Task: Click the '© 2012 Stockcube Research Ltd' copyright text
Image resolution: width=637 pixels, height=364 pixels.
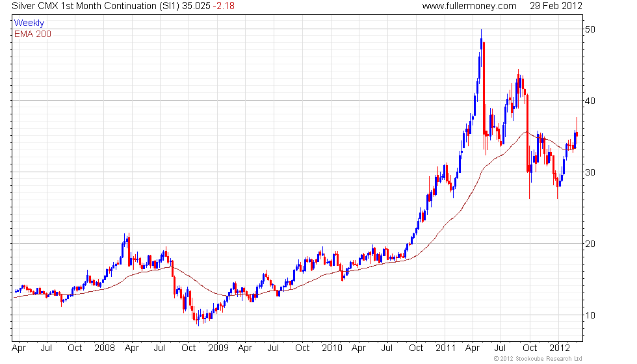Action: tap(538, 359)
